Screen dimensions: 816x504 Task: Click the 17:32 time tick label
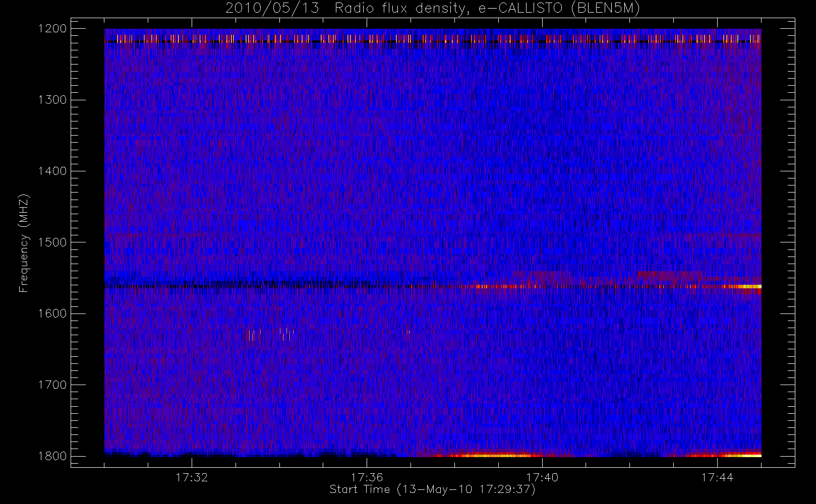(192, 477)
